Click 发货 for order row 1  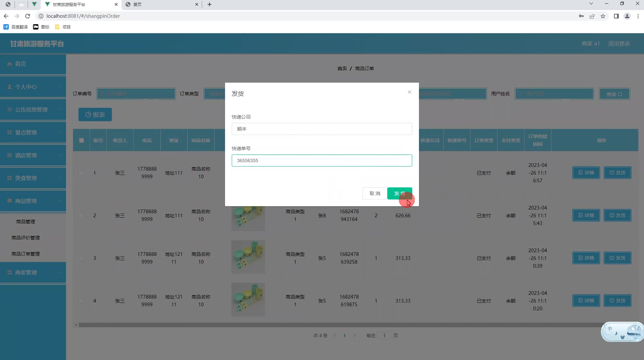point(618,173)
